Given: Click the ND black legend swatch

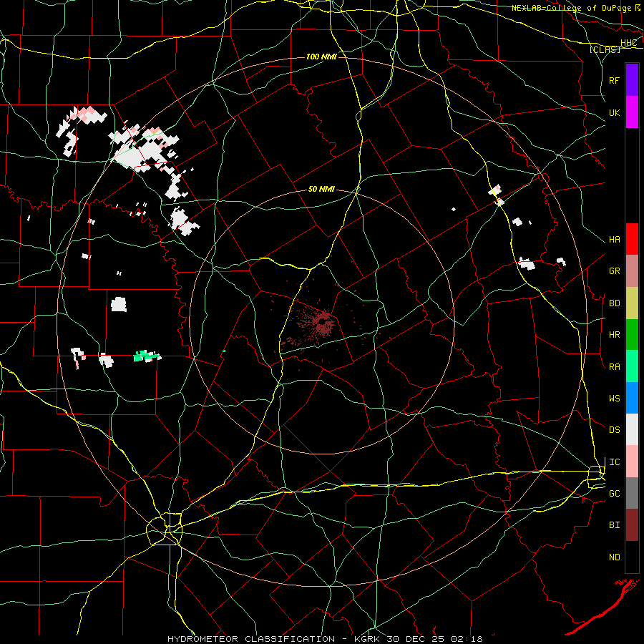Looking at the screenshot, I should (632, 557).
